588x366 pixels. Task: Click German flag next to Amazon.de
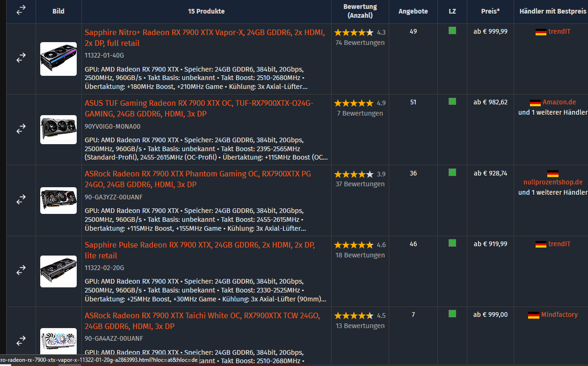[535, 102]
